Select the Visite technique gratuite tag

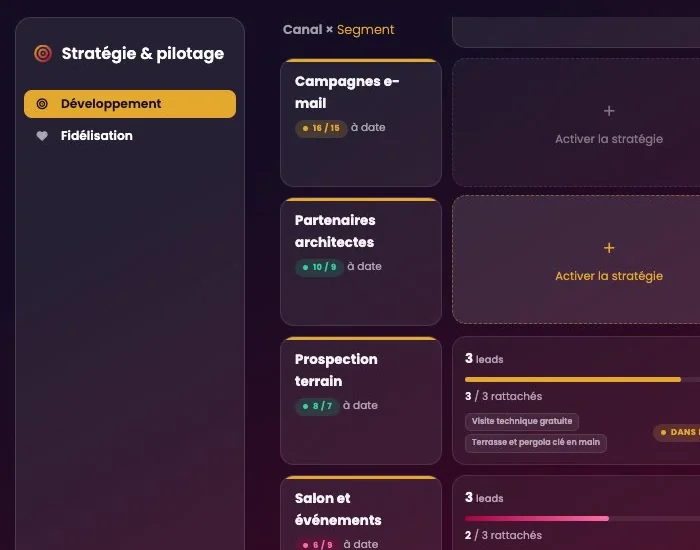pos(522,421)
